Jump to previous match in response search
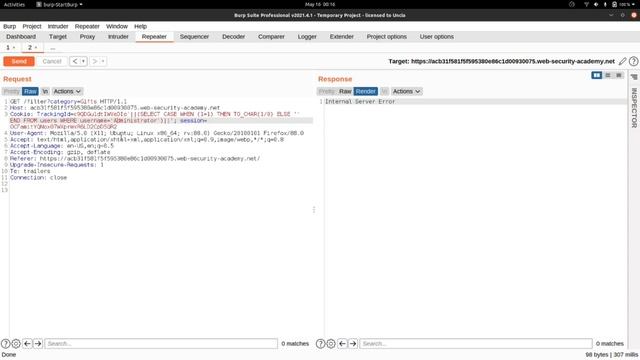The image size is (640, 360). click(342, 344)
